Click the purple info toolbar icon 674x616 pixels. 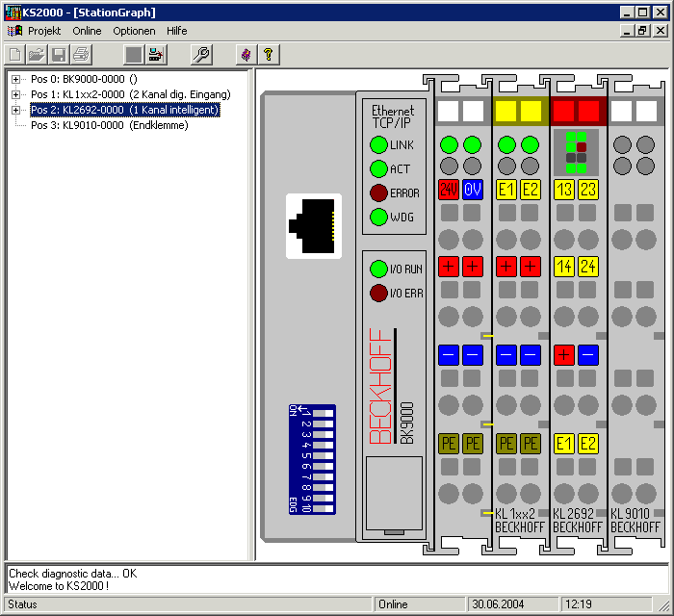coord(246,55)
